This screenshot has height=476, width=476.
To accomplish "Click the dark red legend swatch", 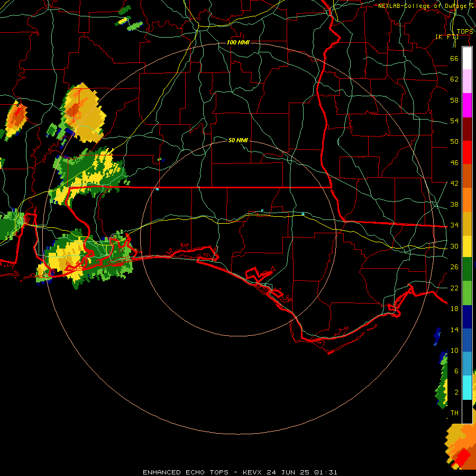I will (467, 129).
